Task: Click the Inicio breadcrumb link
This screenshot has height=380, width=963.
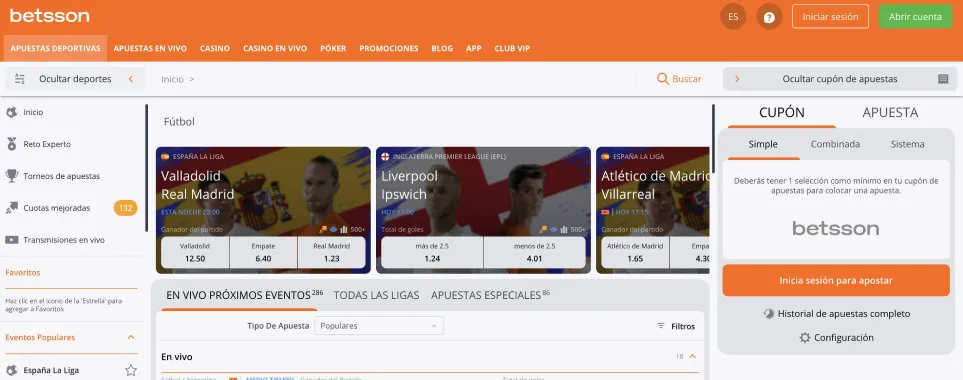Action: click(173, 79)
